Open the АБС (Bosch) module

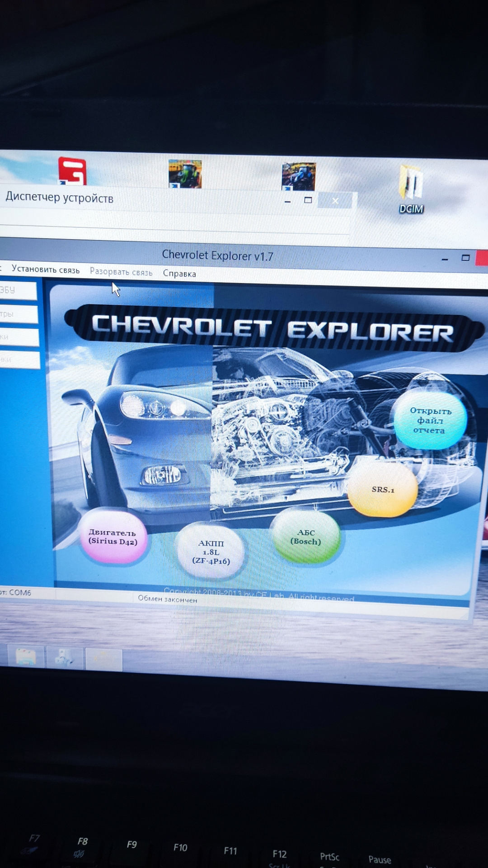[306, 537]
